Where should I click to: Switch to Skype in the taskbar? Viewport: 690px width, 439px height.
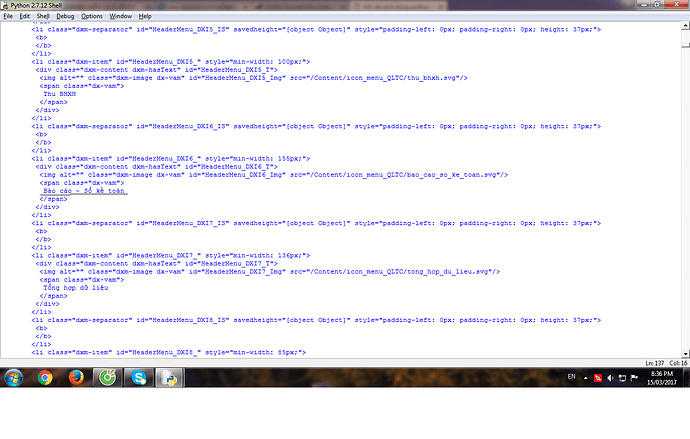coord(138,379)
